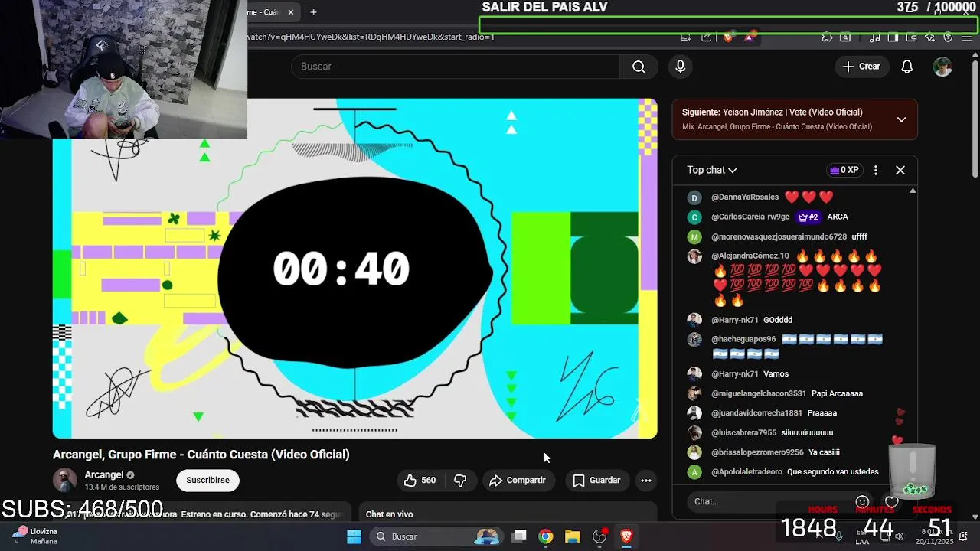The height and width of the screenshot is (551, 980).
Task: Click the Guardar save button
Action: [596, 480]
